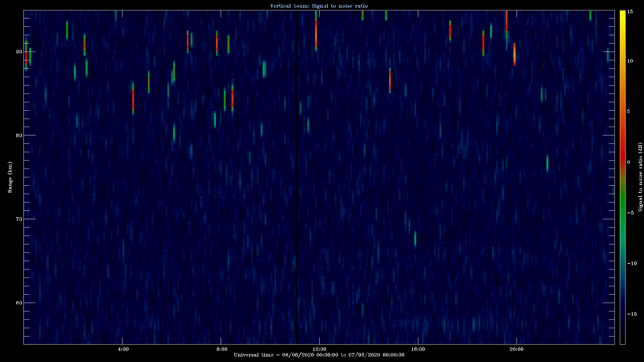Click the 70 km range tick label
Image resolution: width=644 pixels, height=362 pixels.
tap(19, 219)
